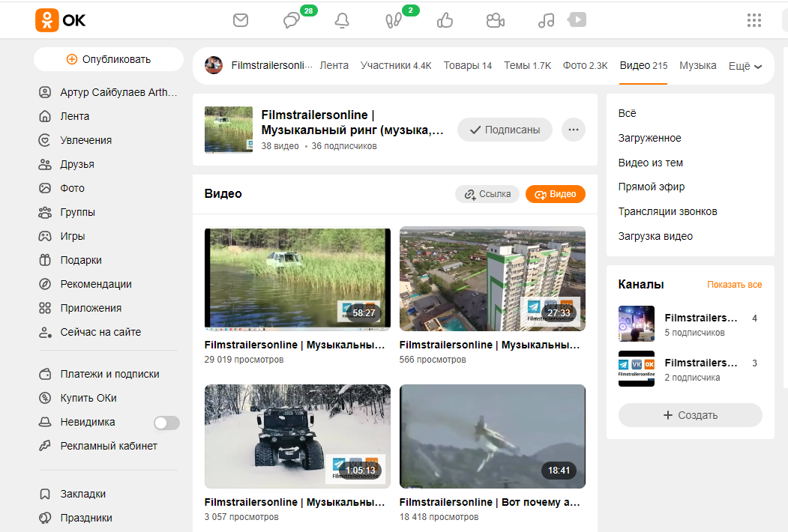
Task: Open the 18:41 jet aircraft video thumbnail
Action: pos(493,436)
